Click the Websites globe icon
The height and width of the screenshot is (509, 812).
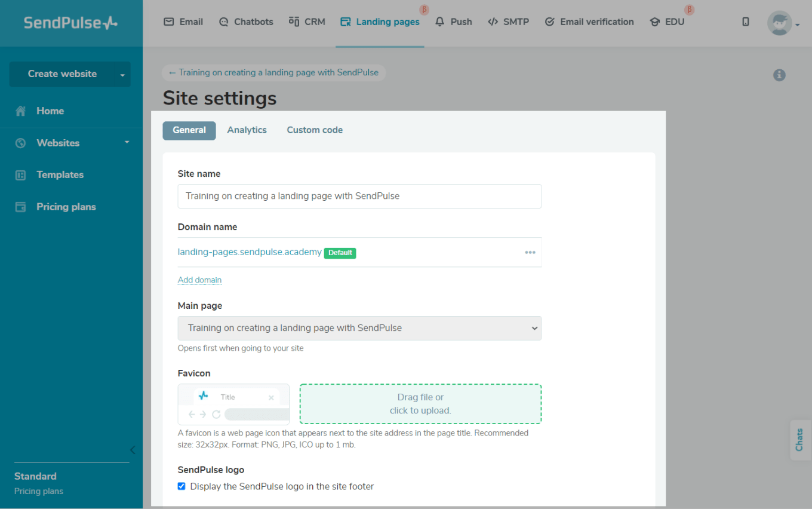[x=21, y=143]
